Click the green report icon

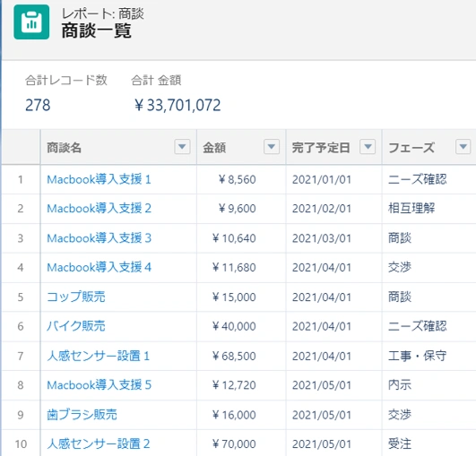point(31,22)
